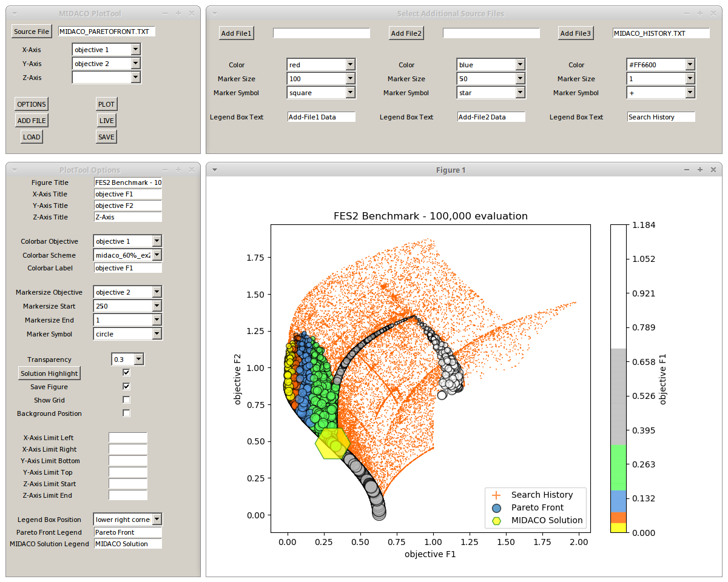Open the Figure 1 window menu arrow
The width and height of the screenshot is (728, 582).
(x=215, y=170)
